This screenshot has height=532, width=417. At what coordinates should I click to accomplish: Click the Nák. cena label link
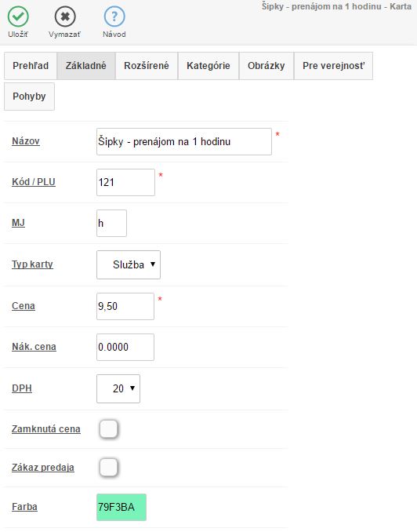[34, 347]
